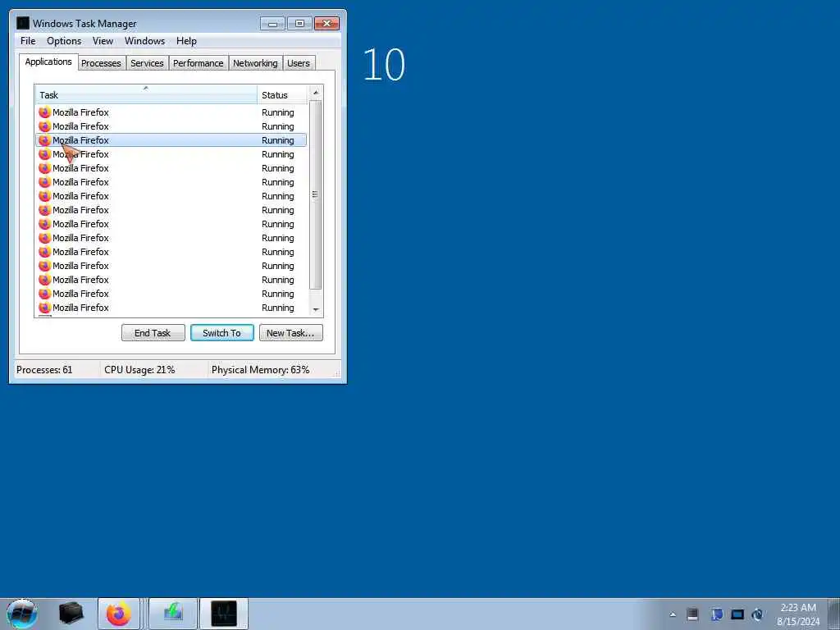Click the task list scroll down arrow
The image size is (840, 630).
point(316,309)
